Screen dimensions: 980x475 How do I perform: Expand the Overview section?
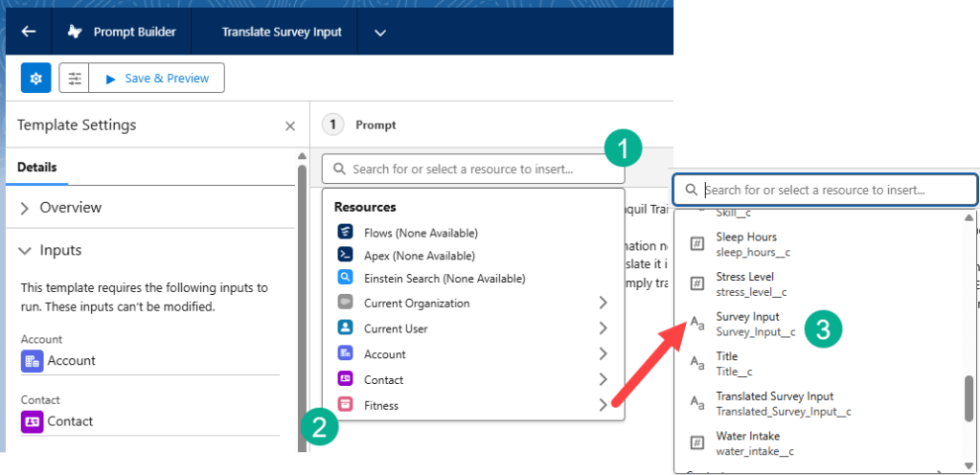[25, 208]
